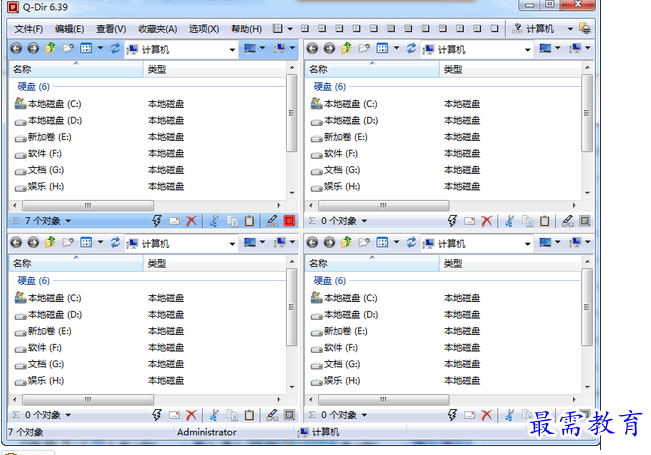Click vertical scrollbar of bottom-right pane
Viewport: 651px width, 455px height.
(x=587, y=307)
